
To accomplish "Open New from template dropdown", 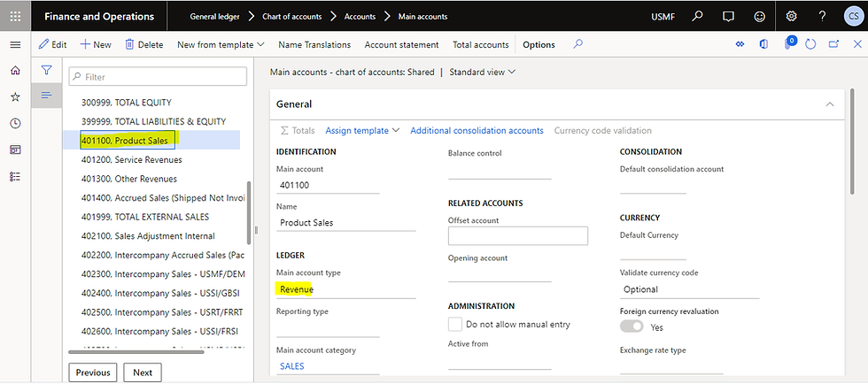I will (x=221, y=45).
